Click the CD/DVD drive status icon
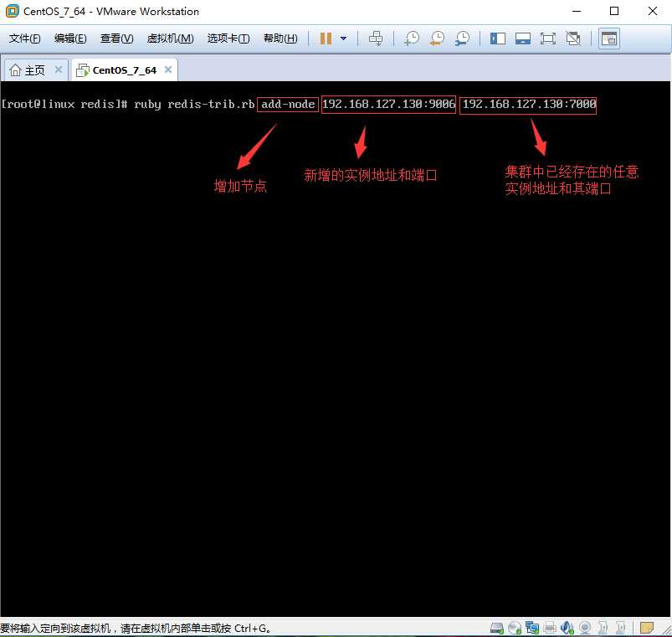The height and width of the screenshot is (637, 672). [515, 628]
